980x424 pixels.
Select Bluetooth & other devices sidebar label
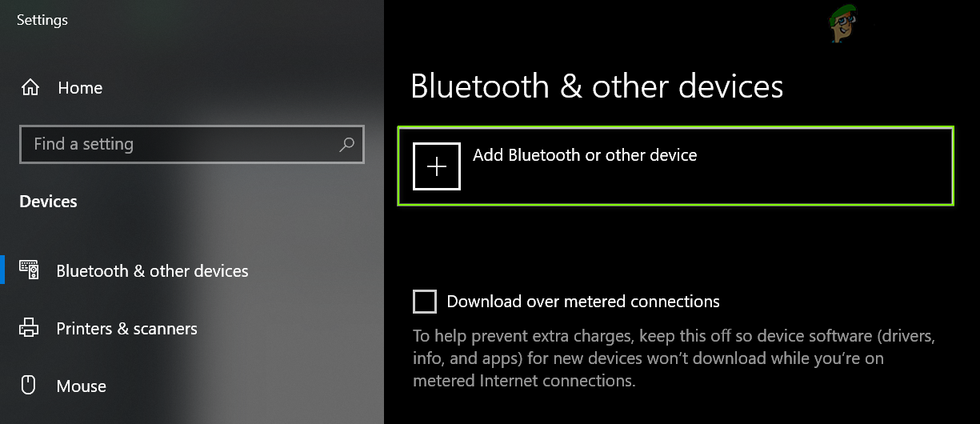coord(152,271)
